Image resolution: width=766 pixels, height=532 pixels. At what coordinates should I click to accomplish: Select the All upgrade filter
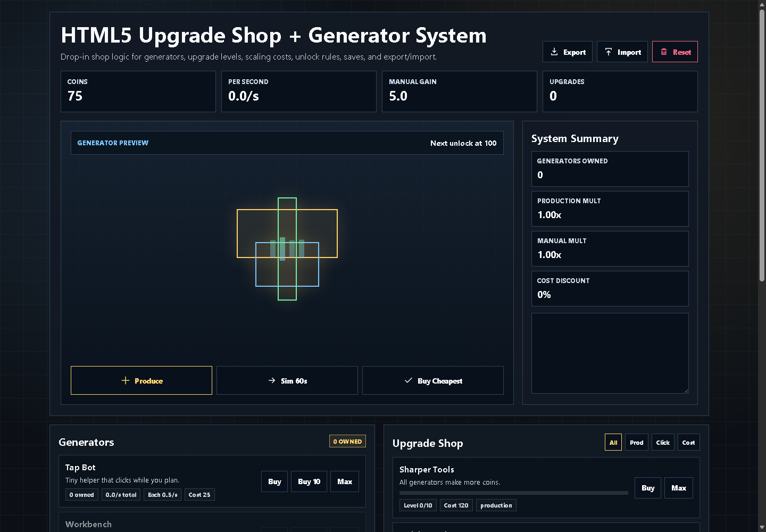613,442
